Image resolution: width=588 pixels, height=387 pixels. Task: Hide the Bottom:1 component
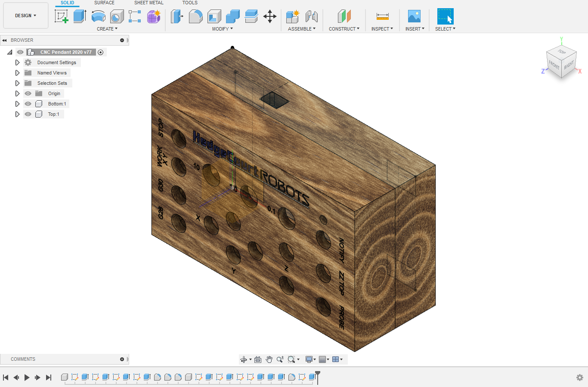coord(28,104)
